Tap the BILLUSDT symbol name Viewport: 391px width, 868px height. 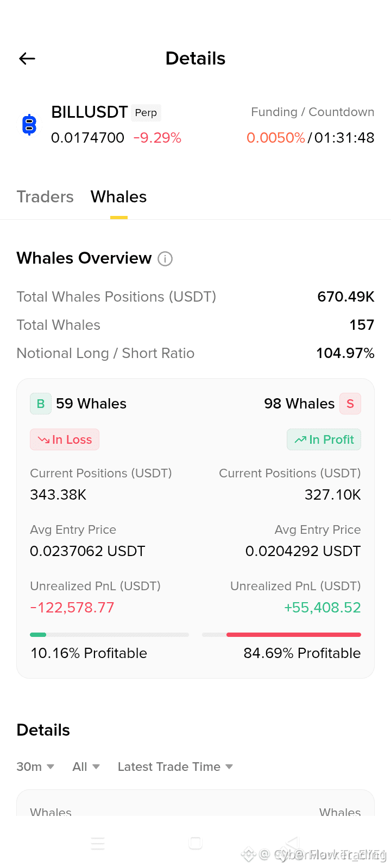(x=90, y=112)
